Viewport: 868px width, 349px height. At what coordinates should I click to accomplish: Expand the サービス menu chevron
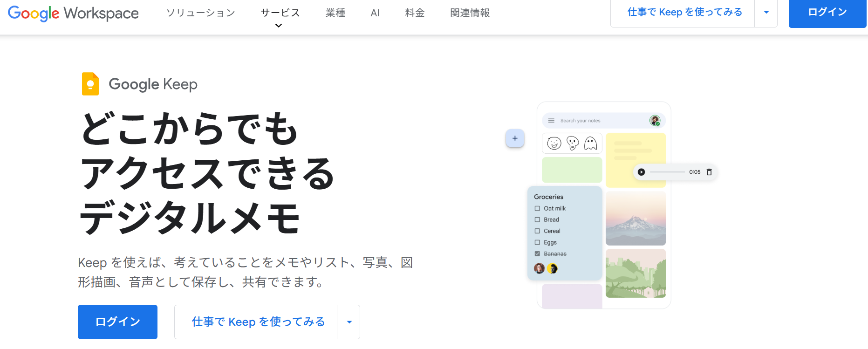[279, 26]
